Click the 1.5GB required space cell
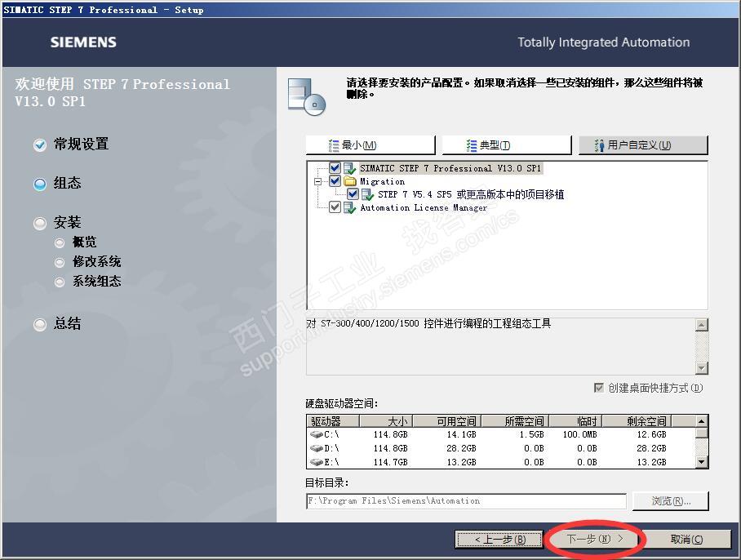The image size is (741, 560). pos(531,434)
